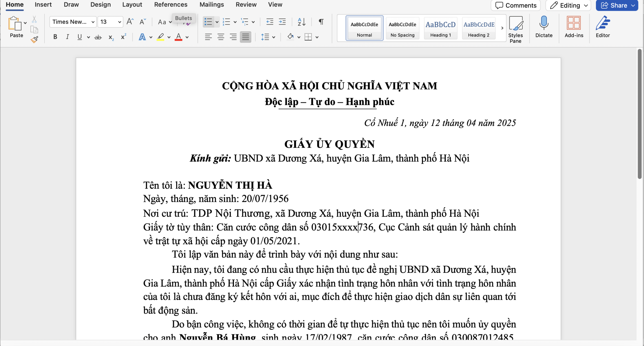The height and width of the screenshot is (346, 644).
Task: Apply shading paint bucket icon
Action: point(291,37)
